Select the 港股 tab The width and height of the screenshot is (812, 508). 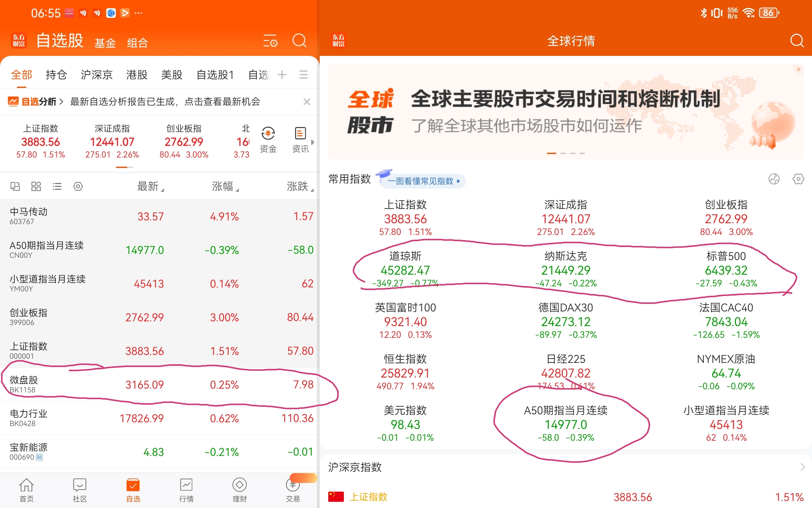(x=137, y=75)
